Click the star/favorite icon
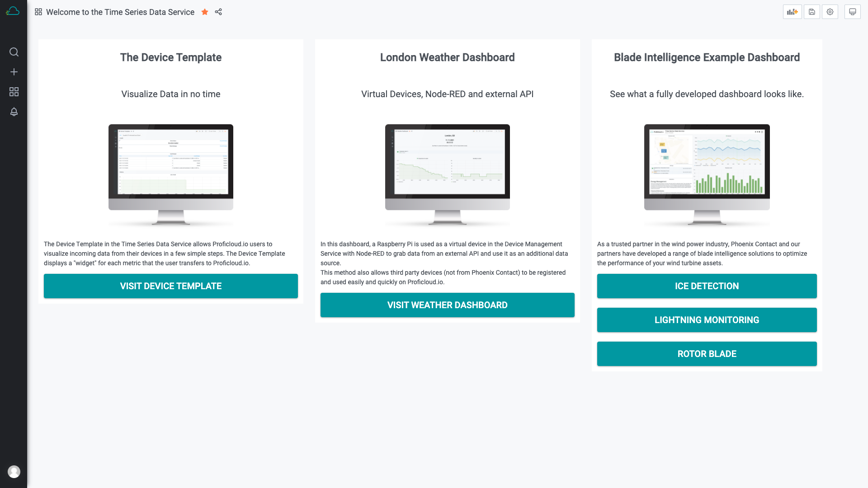868x488 pixels. pyautogui.click(x=204, y=12)
